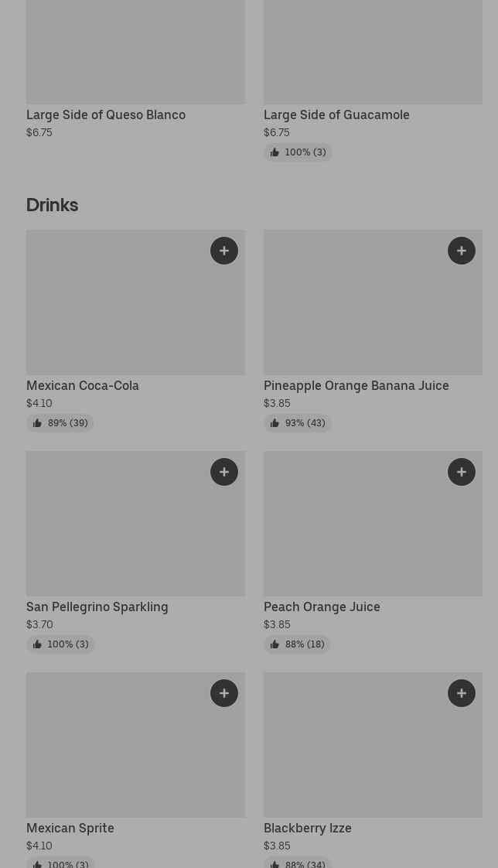Click the 88% (18) rating badge
Viewport: 498px width, 868px height.
(x=298, y=644)
